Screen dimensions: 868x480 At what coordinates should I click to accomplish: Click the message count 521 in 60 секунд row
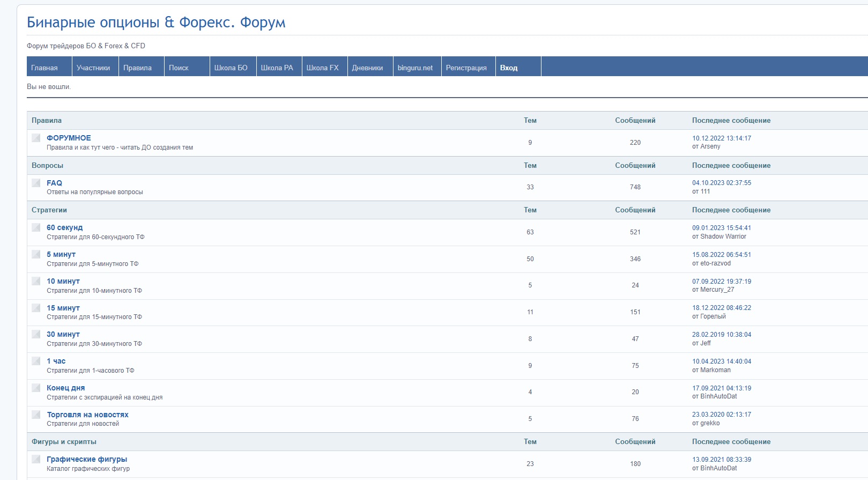(635, 232)
